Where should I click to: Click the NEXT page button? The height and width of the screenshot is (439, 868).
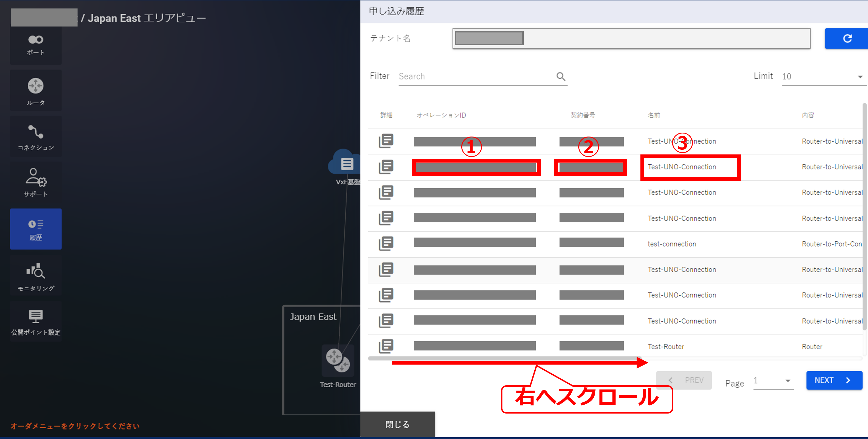click(x=834, y=380)
